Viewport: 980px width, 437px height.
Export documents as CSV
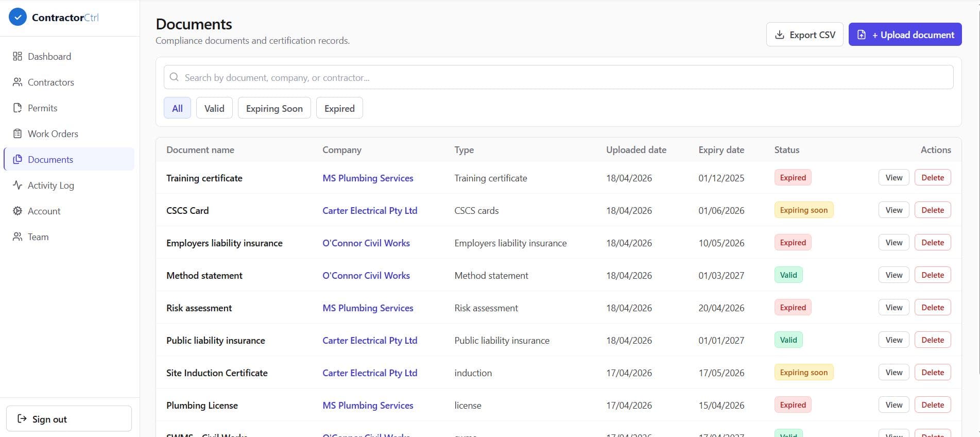tap(805, 35)
